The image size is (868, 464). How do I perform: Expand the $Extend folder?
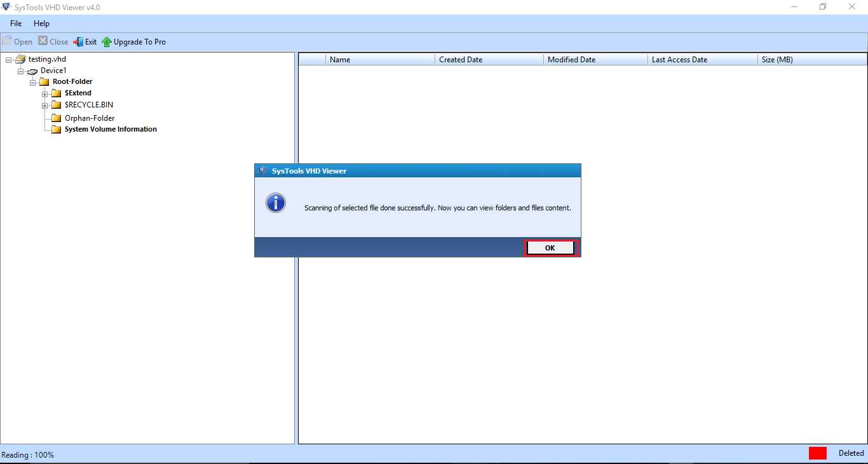point(45,94)
